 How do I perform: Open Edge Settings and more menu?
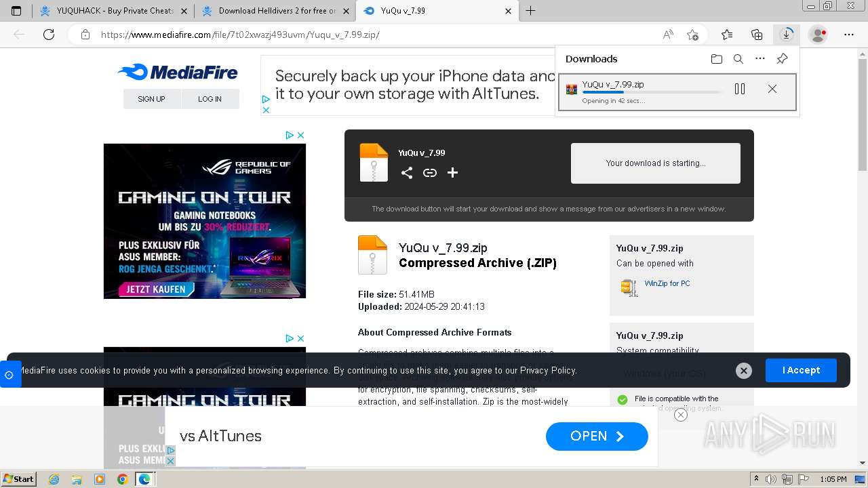[x=848, y=35]
